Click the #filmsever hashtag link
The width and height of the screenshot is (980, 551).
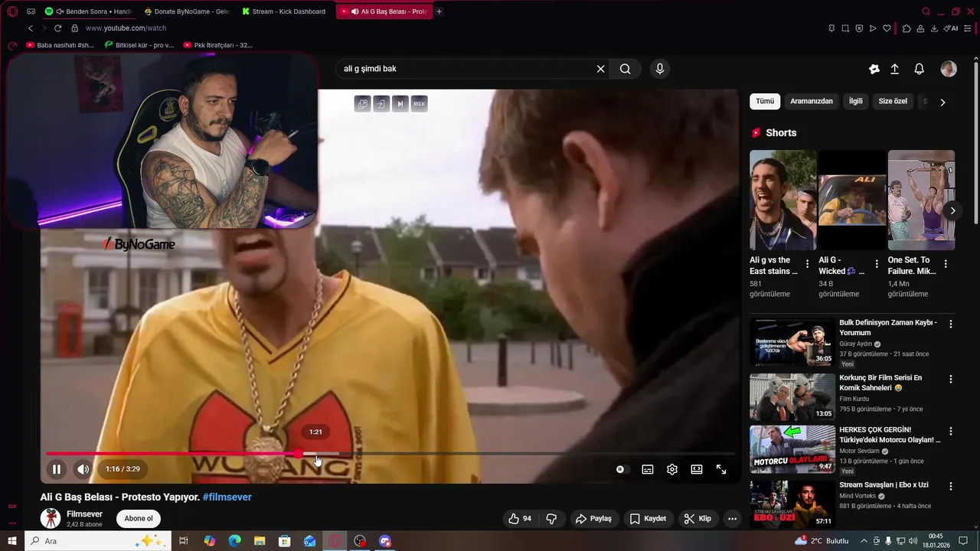coord(227,497)
